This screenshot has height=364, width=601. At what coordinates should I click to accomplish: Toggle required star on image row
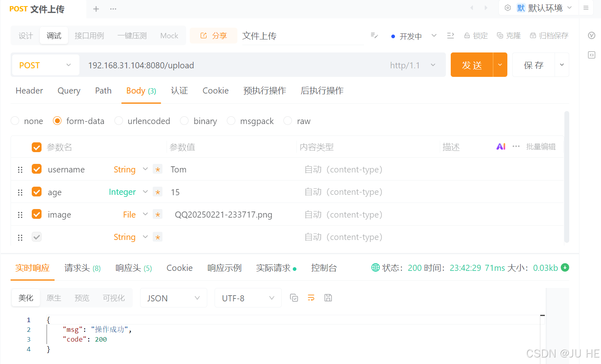pos(158,214)
